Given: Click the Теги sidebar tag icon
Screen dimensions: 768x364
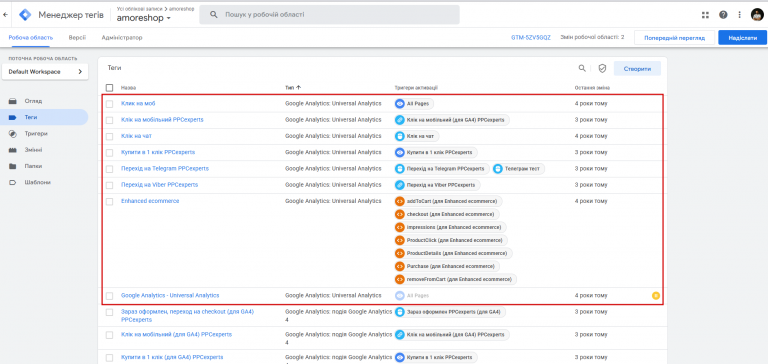Looking at the screenshot, I should [13, 117].
